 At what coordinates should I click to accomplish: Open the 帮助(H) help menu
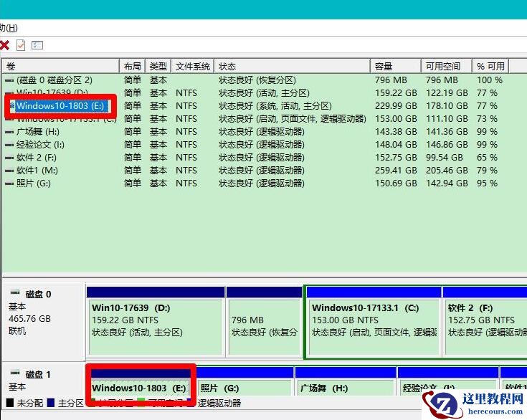point(9,27)
